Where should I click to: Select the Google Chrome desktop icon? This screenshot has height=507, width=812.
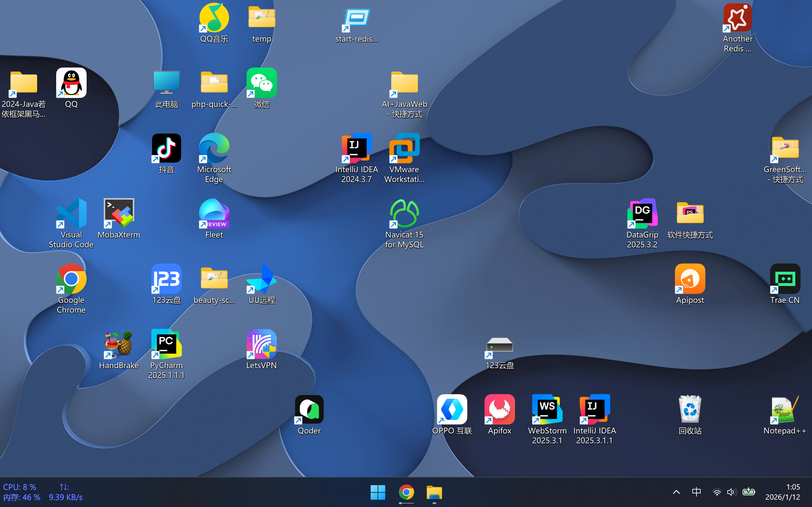(x=71, y=279)
